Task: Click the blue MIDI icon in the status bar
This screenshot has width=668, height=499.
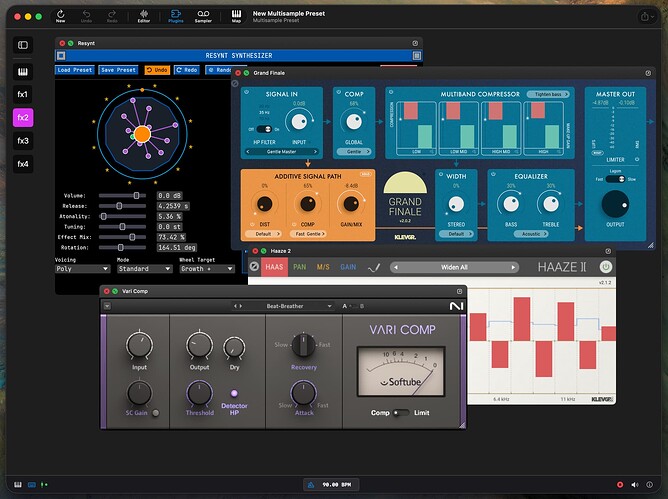Action: pyautogui.click(x=32, y=485)
